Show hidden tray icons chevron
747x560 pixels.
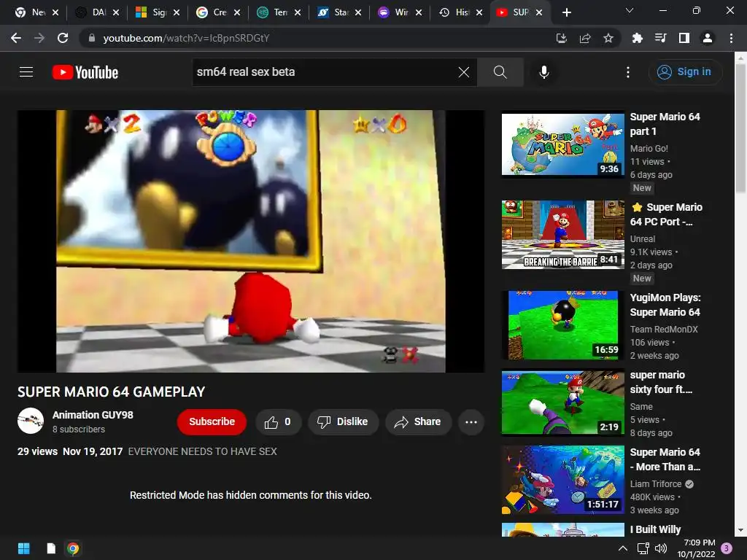623,548
